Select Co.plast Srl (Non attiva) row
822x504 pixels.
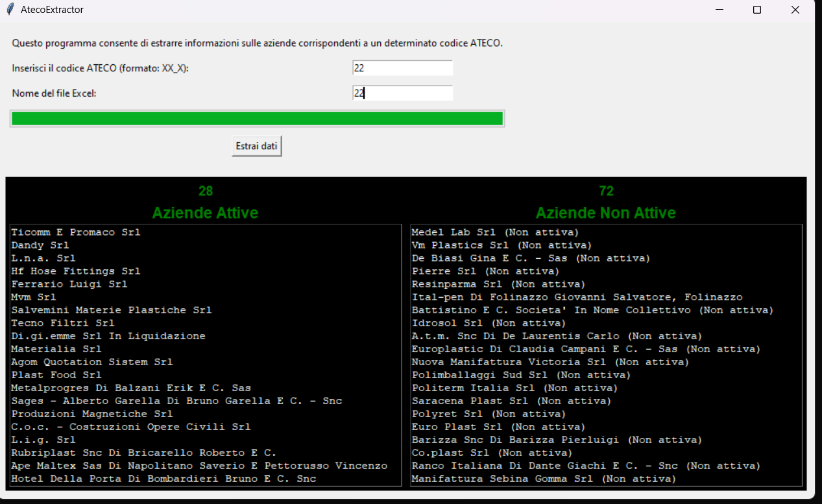pos(606,453)
